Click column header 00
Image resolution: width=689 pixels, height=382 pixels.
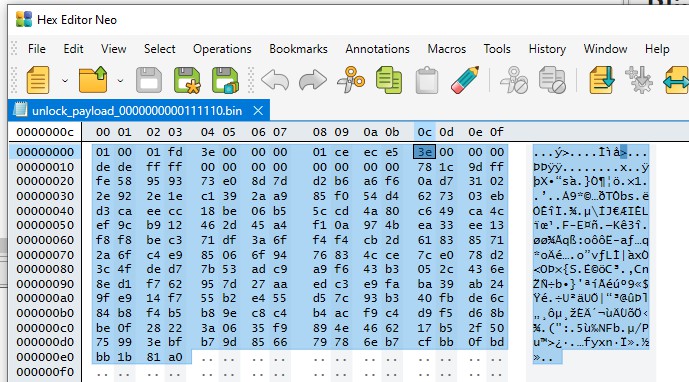click(x=103, y=132)
